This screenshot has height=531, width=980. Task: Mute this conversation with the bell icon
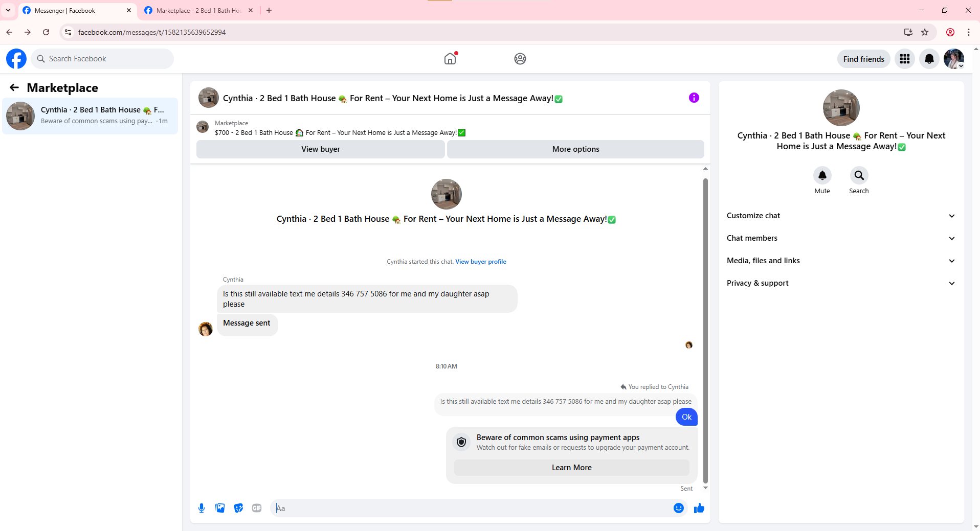(x=822, y=175)
